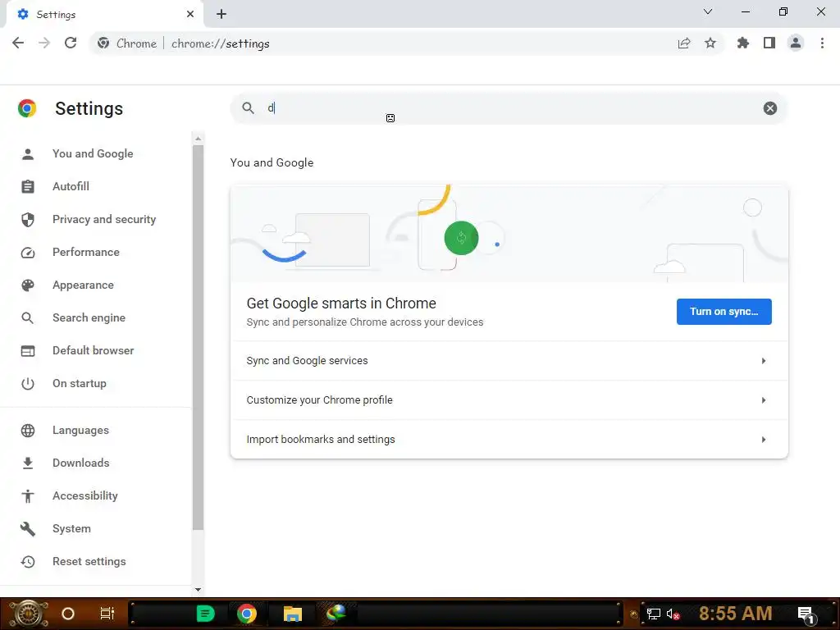Select Search engine in sidebar

[89, 317]
